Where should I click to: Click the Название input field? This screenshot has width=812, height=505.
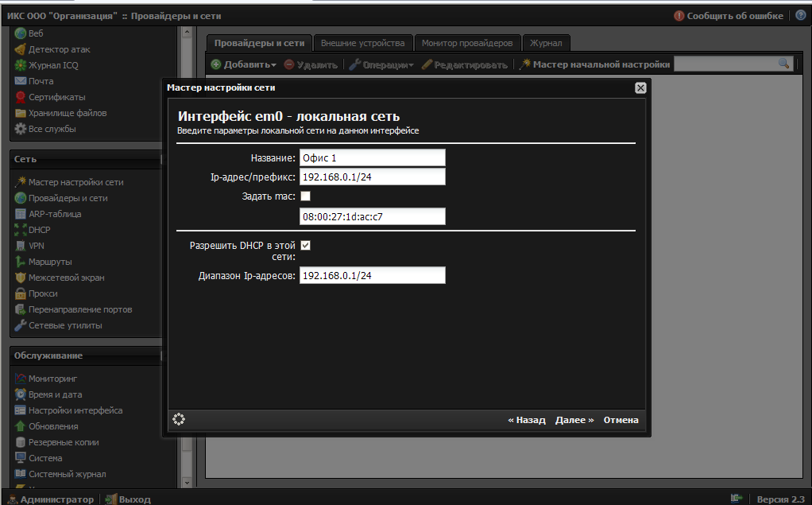(373, 157)
